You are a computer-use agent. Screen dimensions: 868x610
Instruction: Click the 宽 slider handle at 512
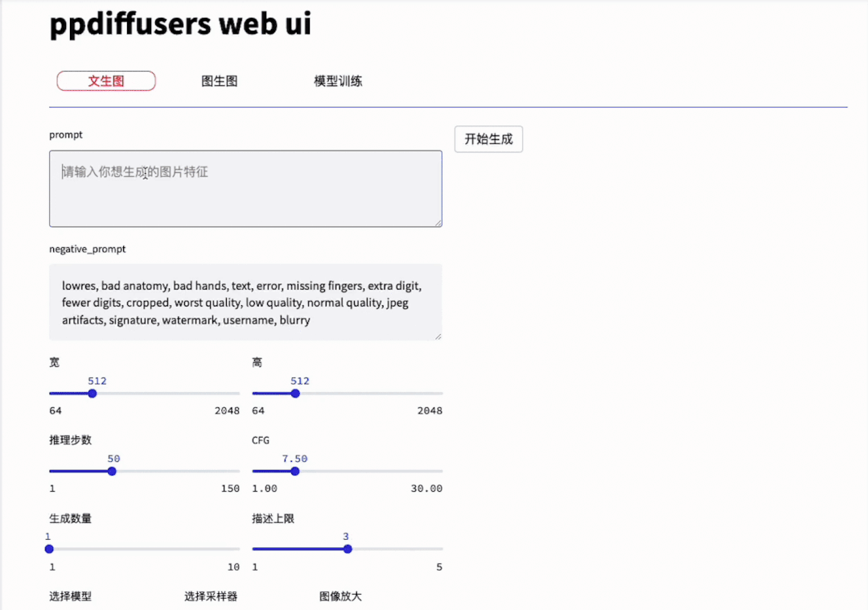[93, 394]
